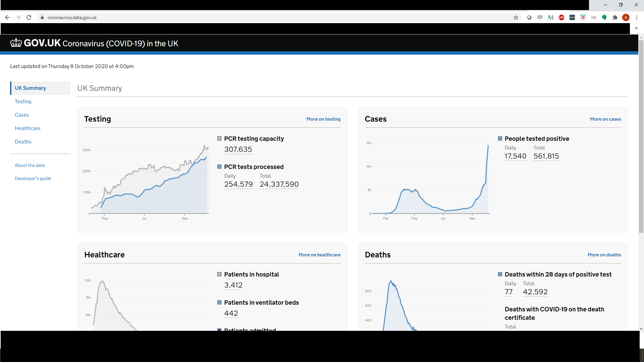
Task: Toggle the Deaths within 28 days checkbox
Action: [x=500, y=274]
